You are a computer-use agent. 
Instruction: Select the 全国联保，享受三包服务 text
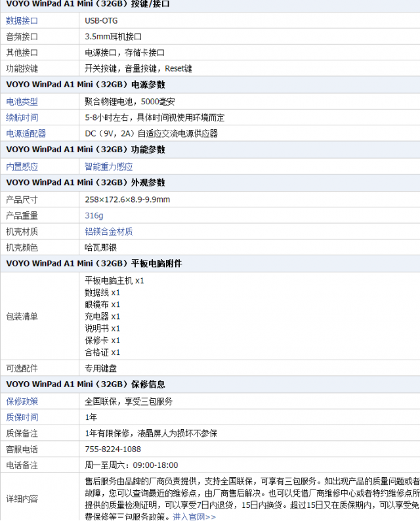pyautogui.click(x=129, y=402)
